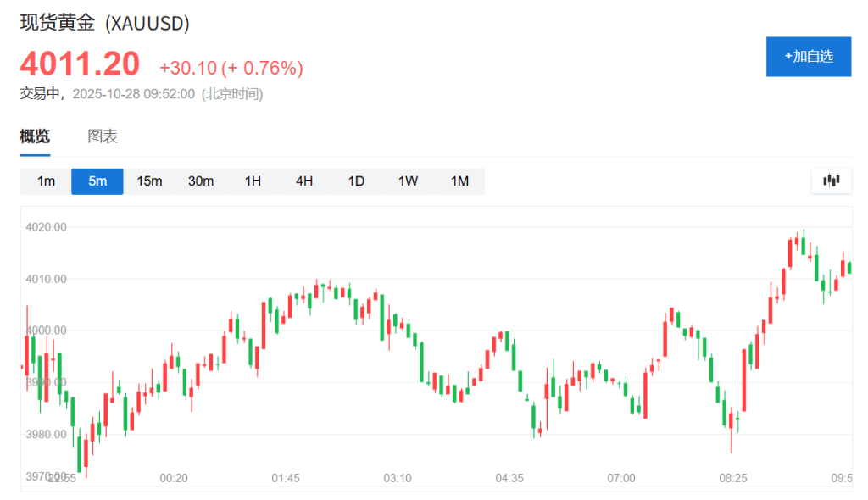
Task: View the 1M monthly chart
Action: pos(459,181)
